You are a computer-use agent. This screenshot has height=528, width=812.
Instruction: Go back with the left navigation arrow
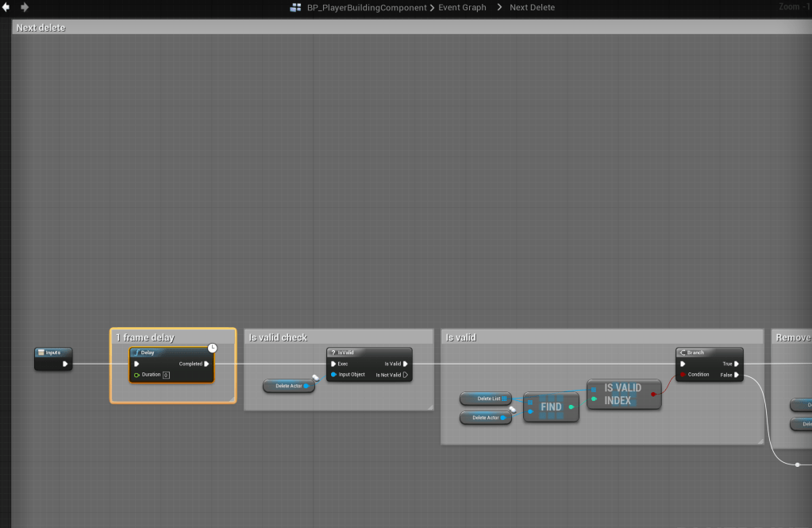(6, 7)
